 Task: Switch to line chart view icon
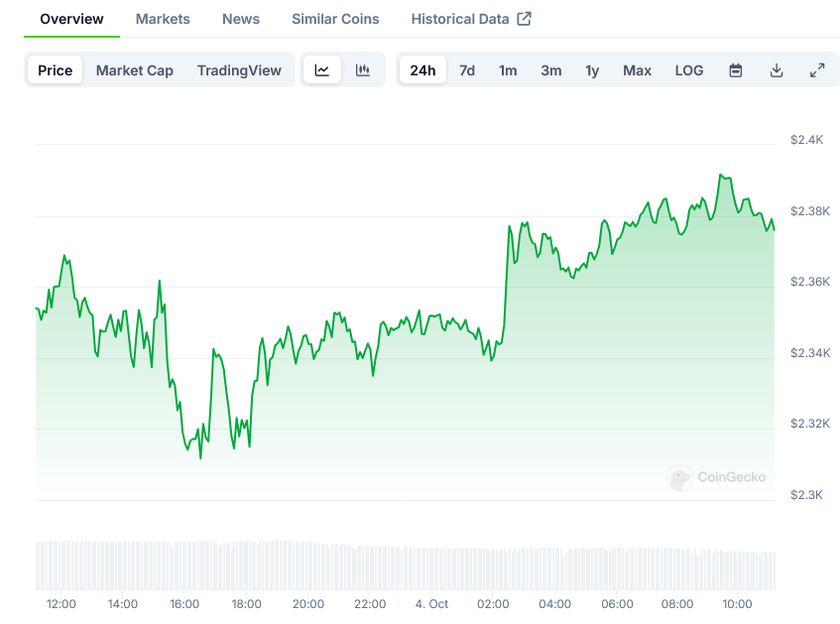pos(322,70)
